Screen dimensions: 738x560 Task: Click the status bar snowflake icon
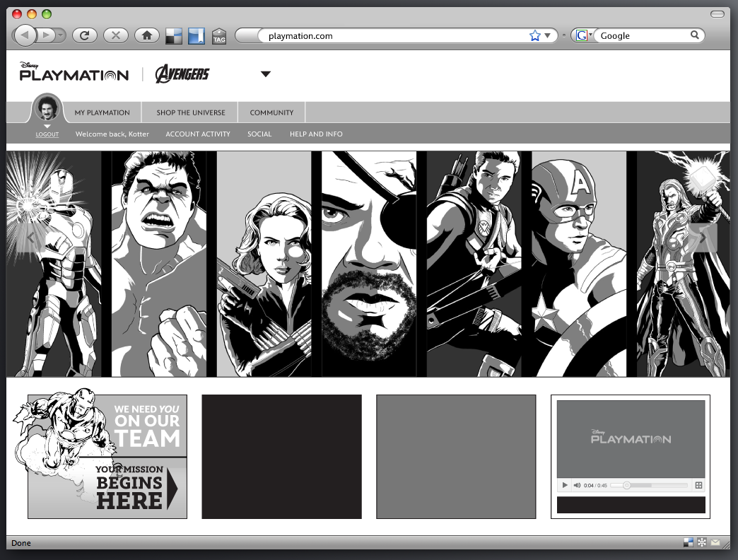pyautogui.click(x=702, y=542)
